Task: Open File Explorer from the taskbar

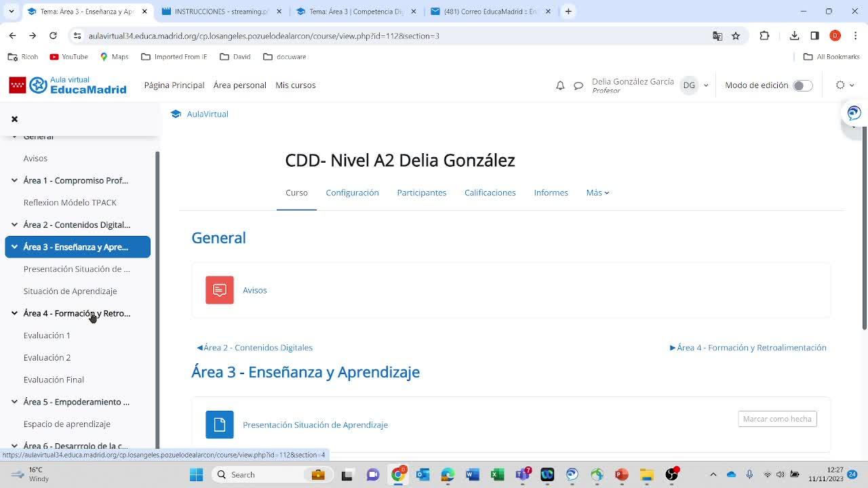Action: click(x=646, y=474)
